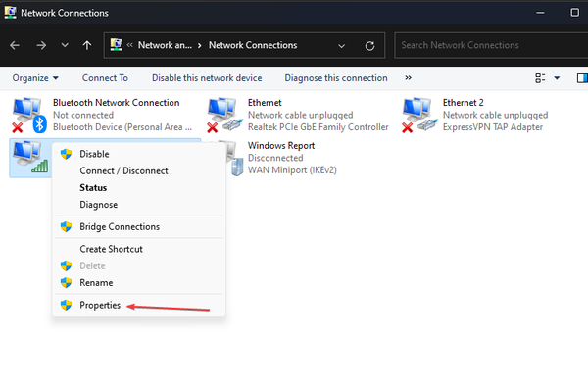
Task: Click Diagnose this connection
Action: pos(336,78)
